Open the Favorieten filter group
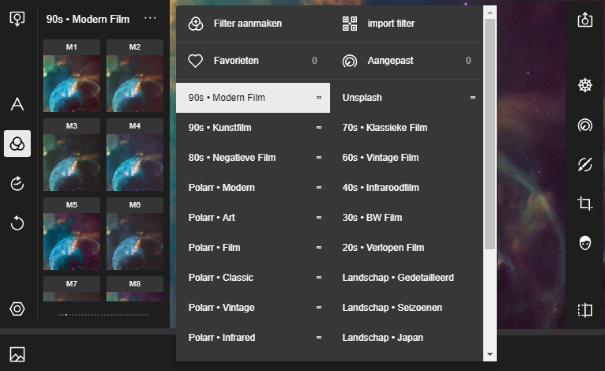The height and width of the screenshot is (371, 605). (x=252, y=61)
